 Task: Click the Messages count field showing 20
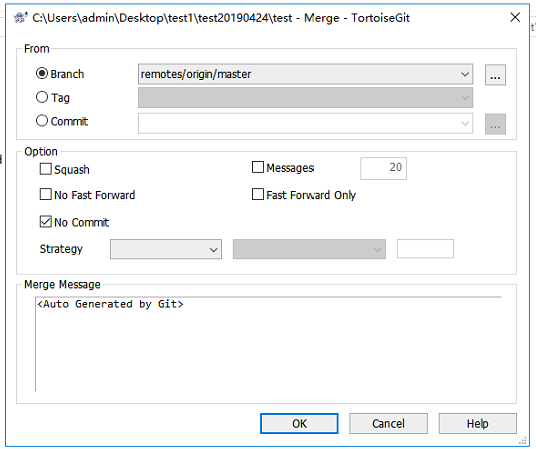pos(383,168)
